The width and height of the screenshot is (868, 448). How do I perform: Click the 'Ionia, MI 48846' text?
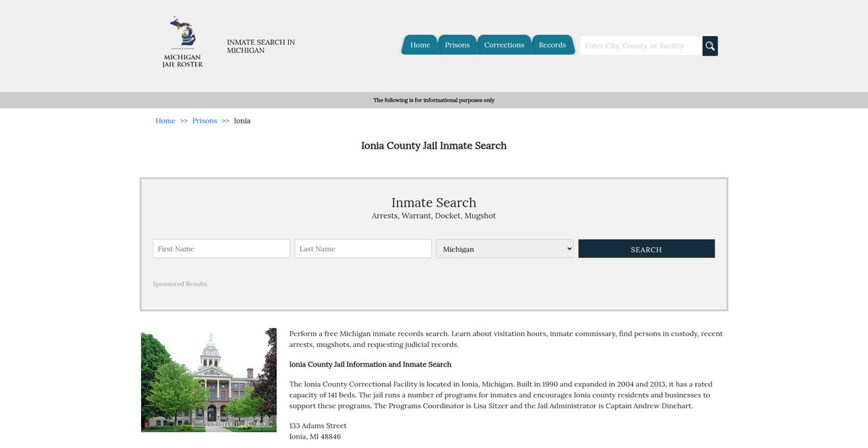(x=315, y=436)
